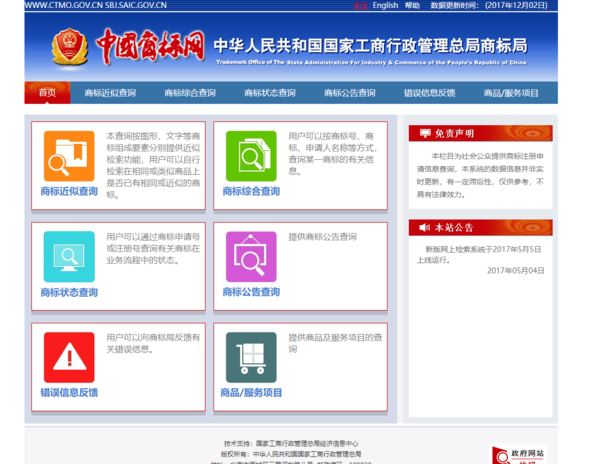Click the 政府网站 找错 badge icon
Viewport: 600px width, 464px height.
pos(518,454)
